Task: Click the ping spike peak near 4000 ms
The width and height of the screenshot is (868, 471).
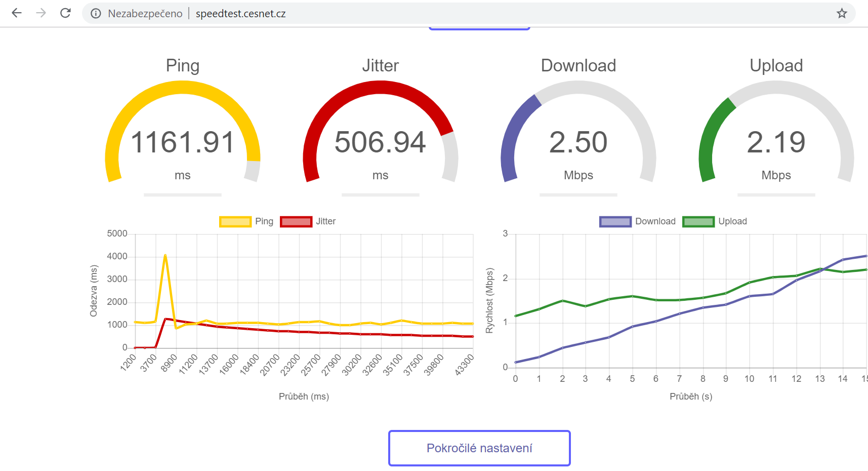Action: [x=165, y=255]
